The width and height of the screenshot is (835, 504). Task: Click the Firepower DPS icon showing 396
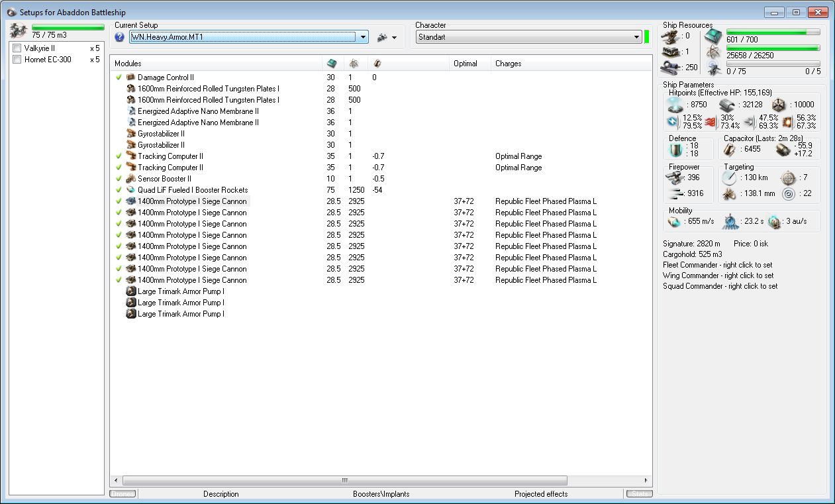coord(673,177)
